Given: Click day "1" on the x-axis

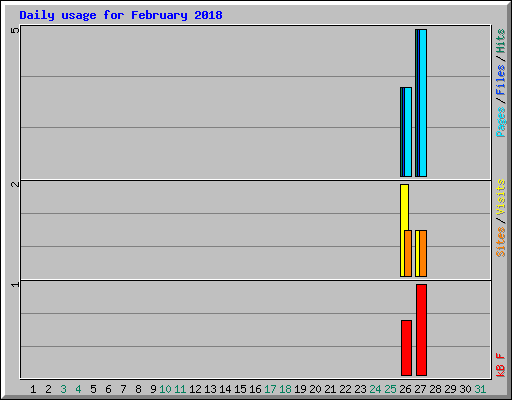Looking at the screenshot, I should [x=33, y=389].
